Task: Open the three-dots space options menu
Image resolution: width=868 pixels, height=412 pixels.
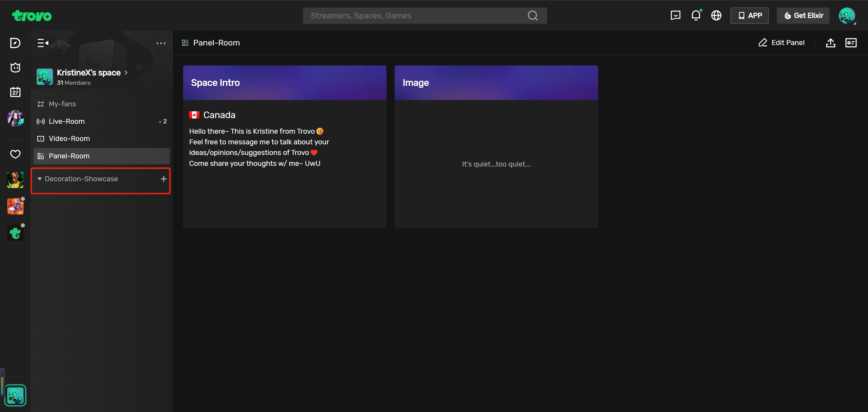Action: 161,43
